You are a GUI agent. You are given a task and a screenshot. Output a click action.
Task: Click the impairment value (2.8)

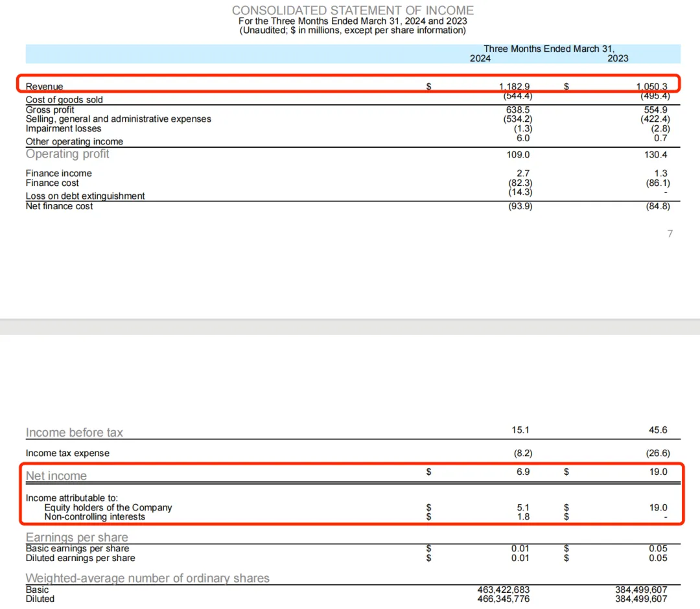[x=660, y=128]
